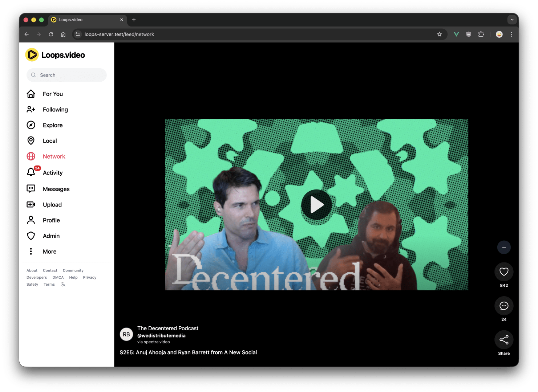Image resolution: width=538 pixels, height=392 pixels.
Task: Expand the browser tab search chevron
Action: [x=512, y=20]
